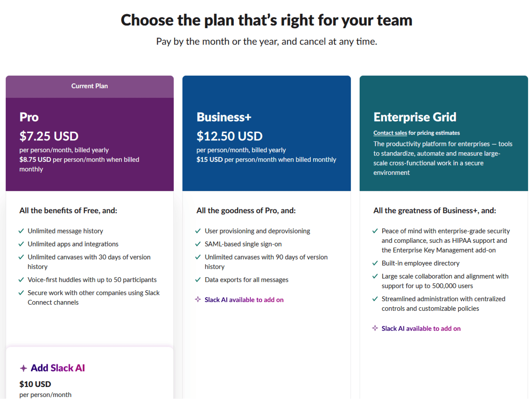The image size is (532, 400).
Task: Click sparkle icon in Enterprise Grid Slack AI row
Action: click(375, 328)
